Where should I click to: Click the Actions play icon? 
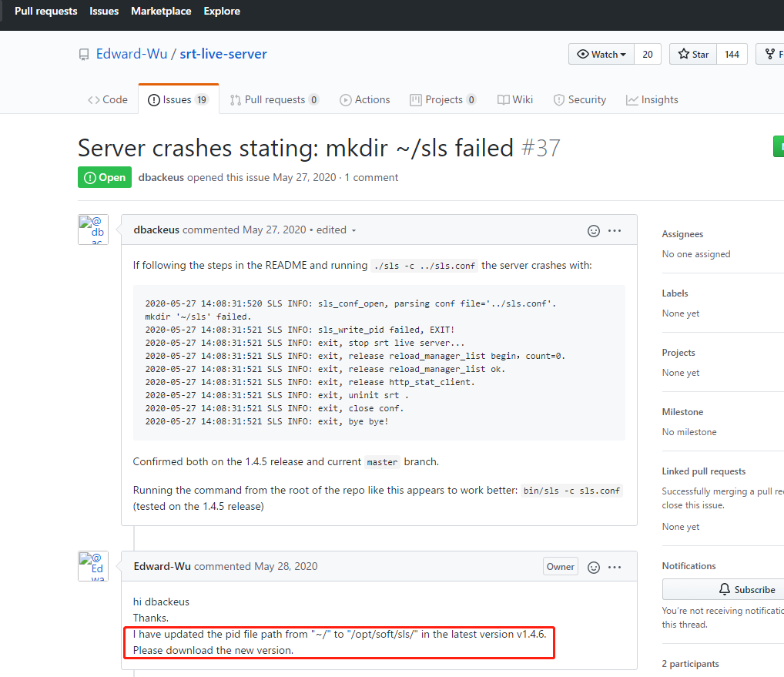click(346, 99)
